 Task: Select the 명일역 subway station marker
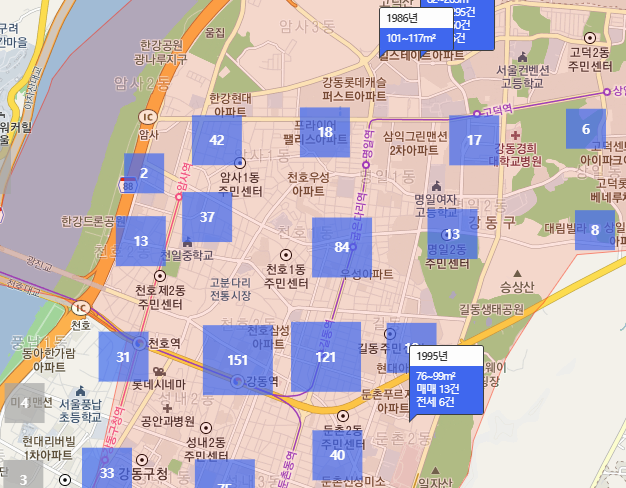point(366,165)
